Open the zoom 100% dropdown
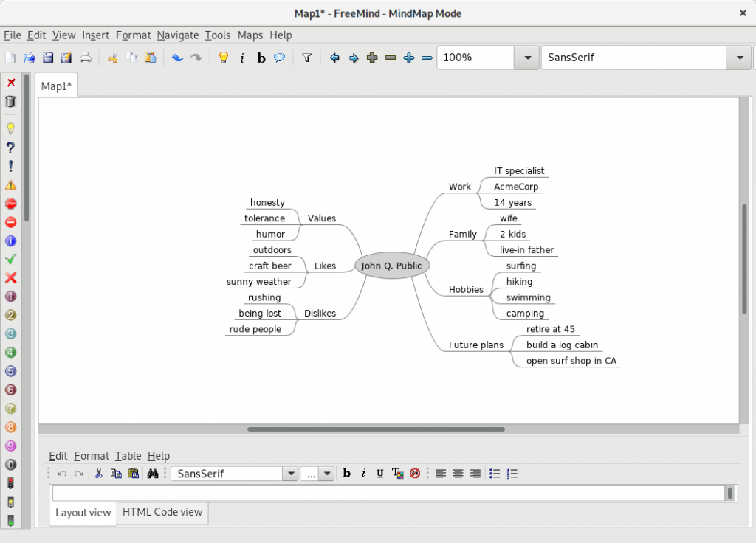This screenshot has width=756, height=543. tap(526, 58)
